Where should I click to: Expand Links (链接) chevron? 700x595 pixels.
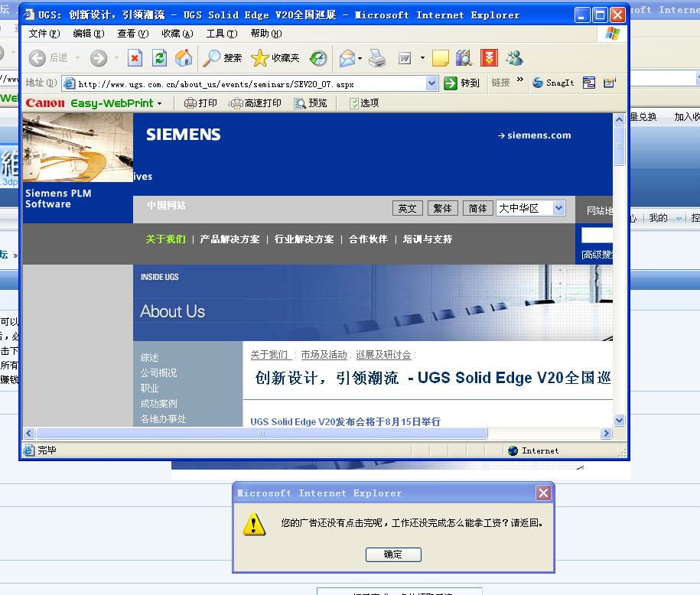coord(520,80)
